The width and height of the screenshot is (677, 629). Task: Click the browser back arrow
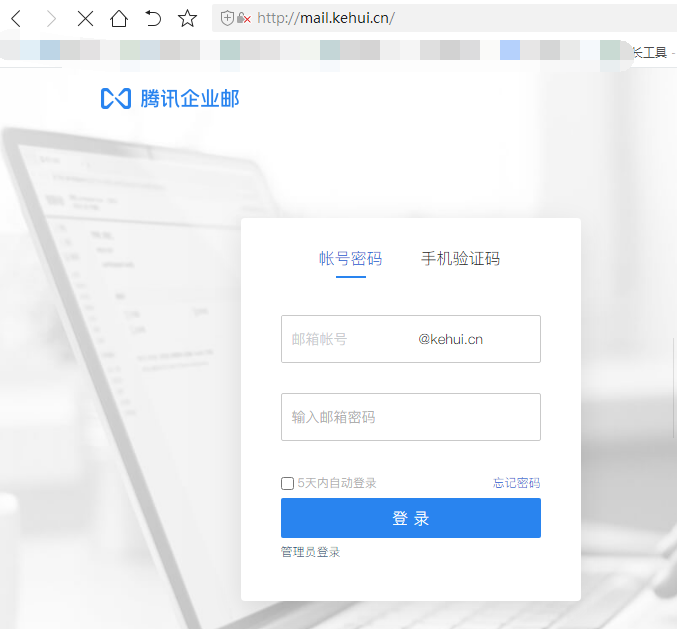[16, 18]
